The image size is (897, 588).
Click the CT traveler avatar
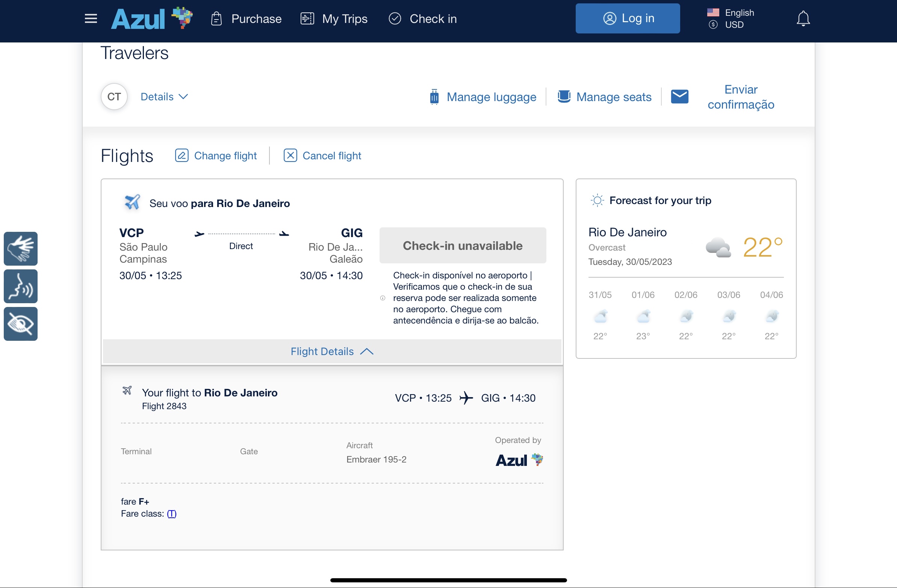tap(114, 97)
